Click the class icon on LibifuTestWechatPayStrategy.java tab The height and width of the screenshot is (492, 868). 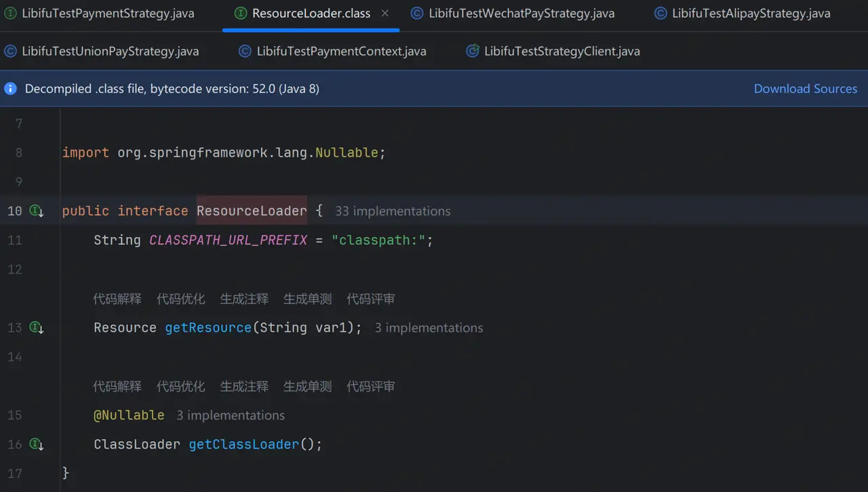point(417,13)
